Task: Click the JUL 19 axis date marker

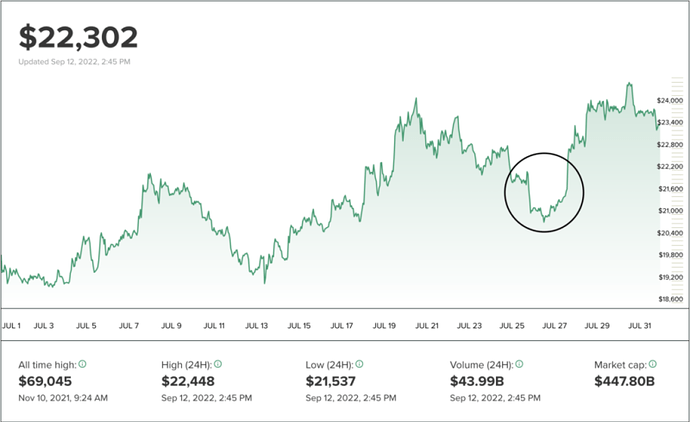Action: tap(384, 325)
